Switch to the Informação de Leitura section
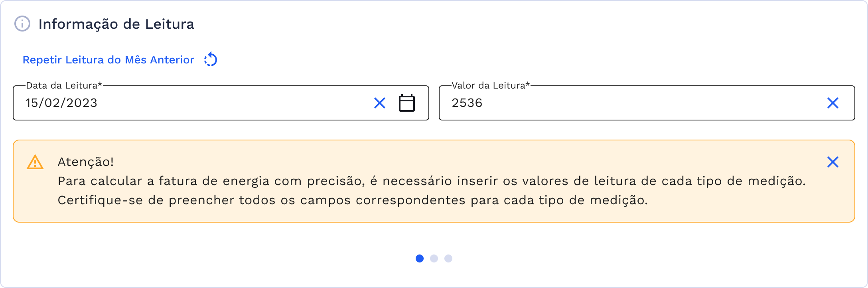Viewport: 868px width, 288px height. (116, 24)
